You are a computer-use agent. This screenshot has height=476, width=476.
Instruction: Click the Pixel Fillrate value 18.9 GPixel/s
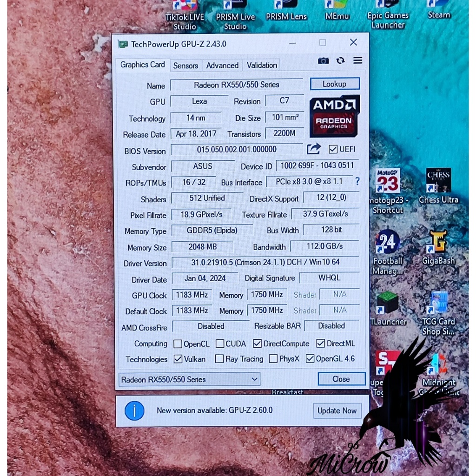202,215
